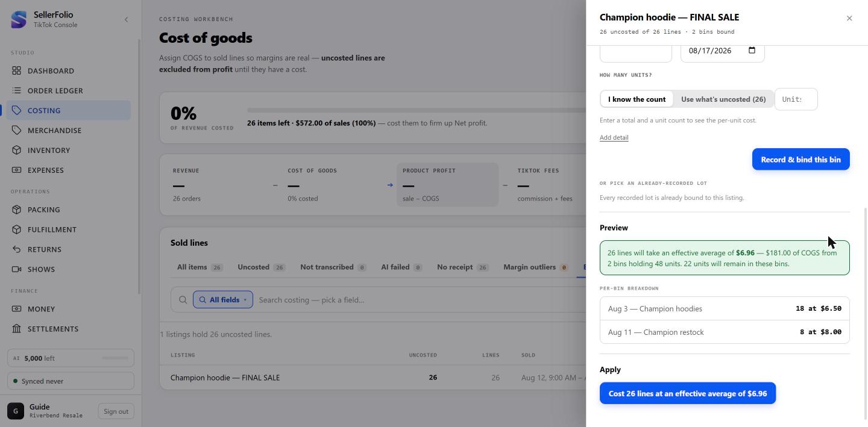This screenshot has height=427, width=868.
Task: Apply Cost 26 lines at effective average
Action: point(688,393)
